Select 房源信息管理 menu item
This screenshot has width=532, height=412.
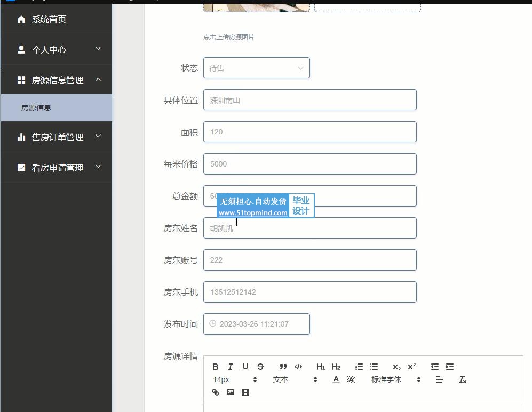point(57,80)
